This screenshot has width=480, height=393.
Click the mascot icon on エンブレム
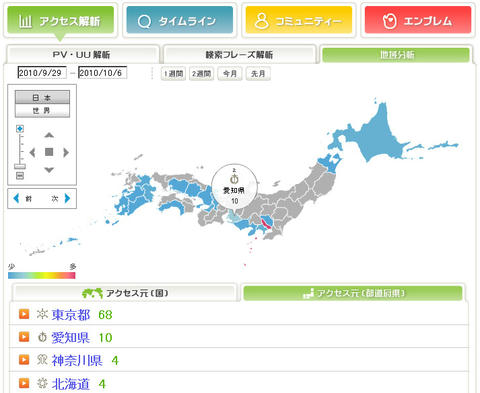(x=389, y=21)
